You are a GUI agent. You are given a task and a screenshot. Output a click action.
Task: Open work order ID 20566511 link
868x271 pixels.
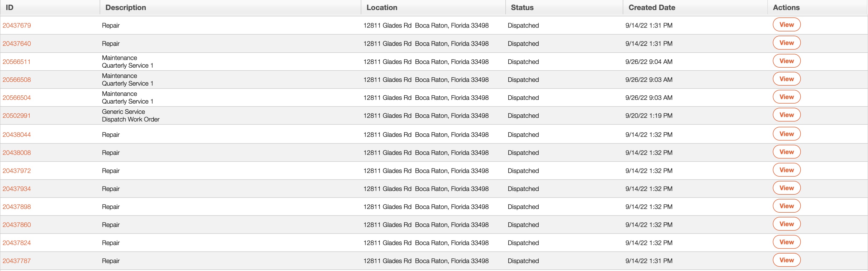16,62
